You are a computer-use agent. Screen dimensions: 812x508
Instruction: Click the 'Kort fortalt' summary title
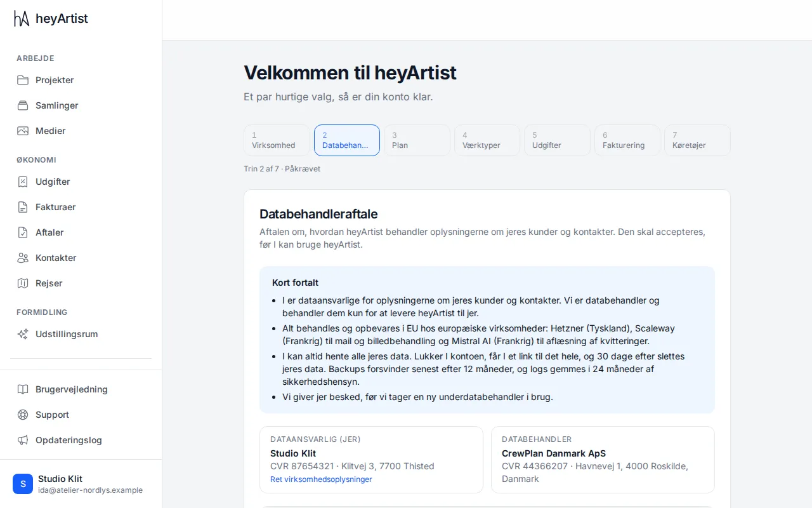click(x=296, y=283)
